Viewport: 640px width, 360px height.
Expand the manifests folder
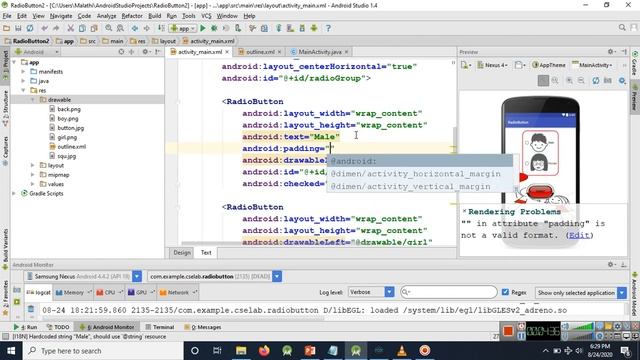(x=23, y=71)
